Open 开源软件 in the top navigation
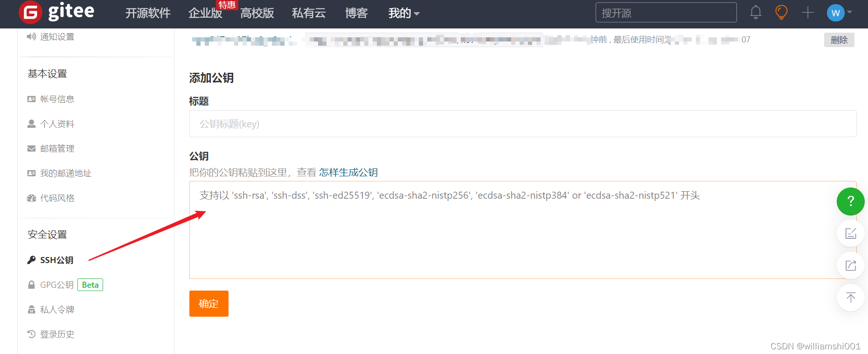This screenshot has width=868, height=354. (148, 13)
